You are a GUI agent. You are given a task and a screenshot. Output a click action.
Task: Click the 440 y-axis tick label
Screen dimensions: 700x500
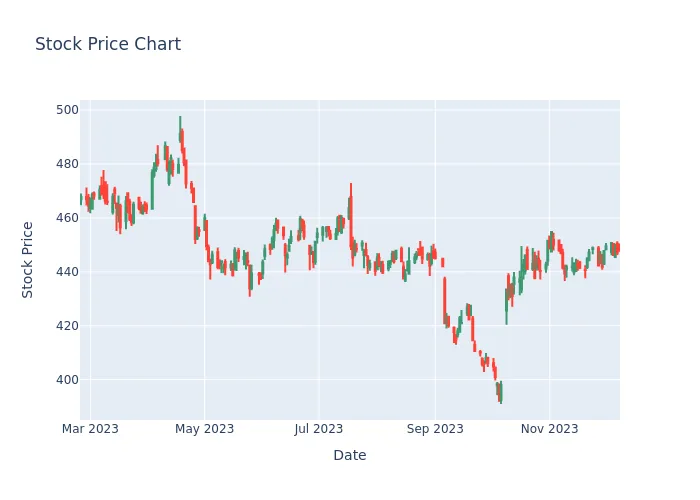(x=67, y=272)
